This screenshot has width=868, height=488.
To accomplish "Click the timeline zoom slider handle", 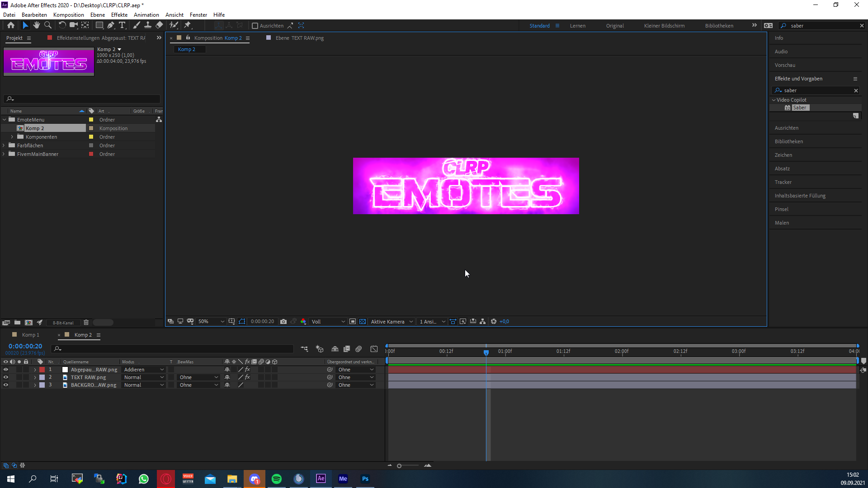I will point(399,466).
